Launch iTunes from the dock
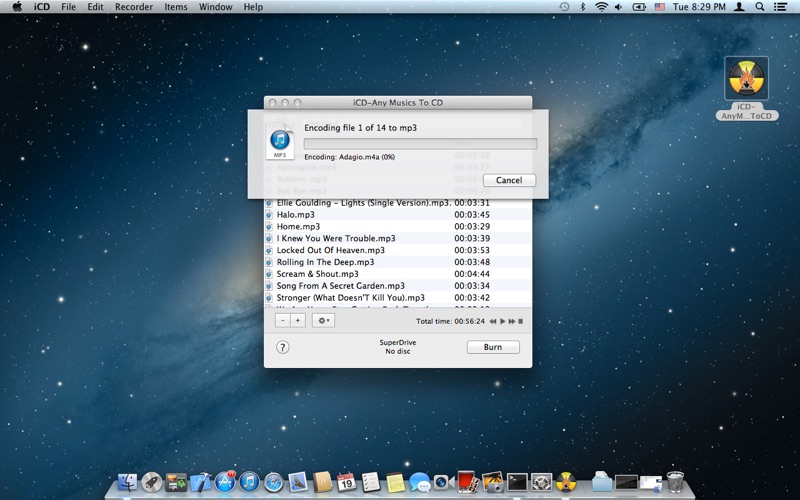Image resolution: width=800 pixels, height=500 pixels. coord(249,482)
